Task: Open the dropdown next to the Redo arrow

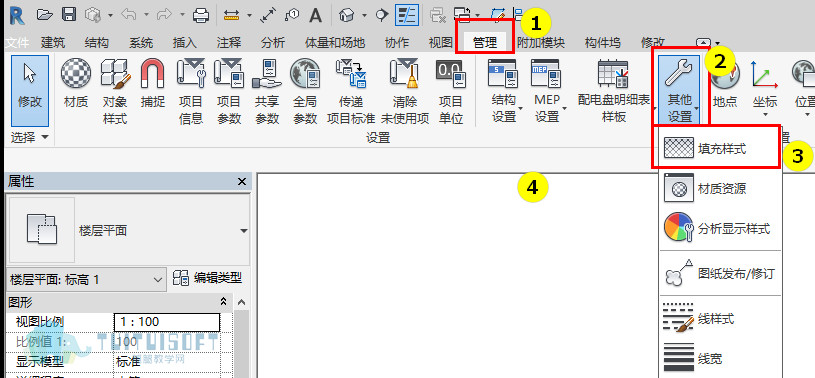Action: (182, 15)
